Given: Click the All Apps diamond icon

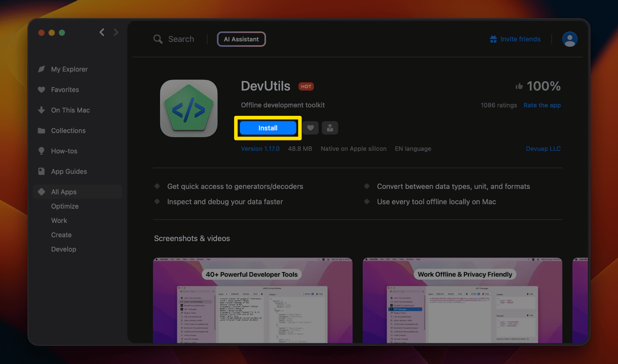Looking at the screenshot, I should pos(41,192).
